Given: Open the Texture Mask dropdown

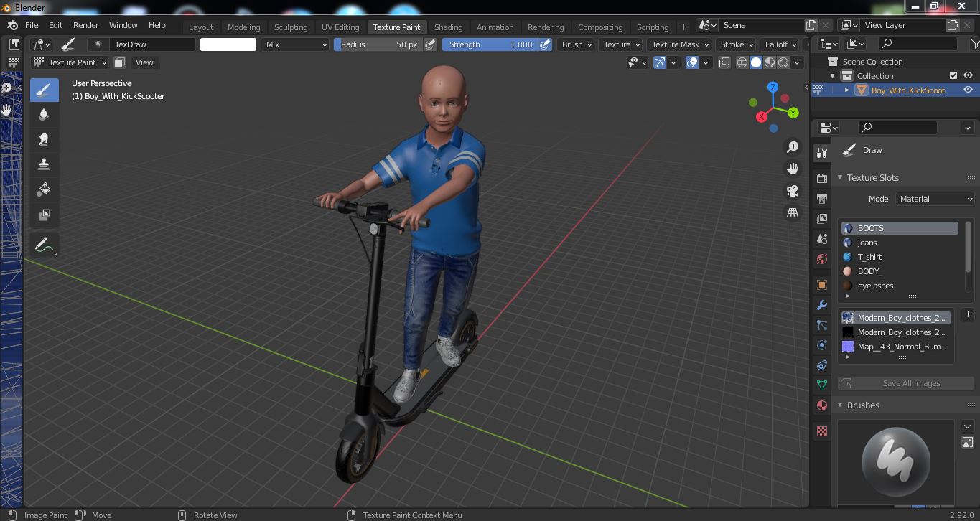Looking at the screenshot, I should pyautogui.click(x=680, y=44).
